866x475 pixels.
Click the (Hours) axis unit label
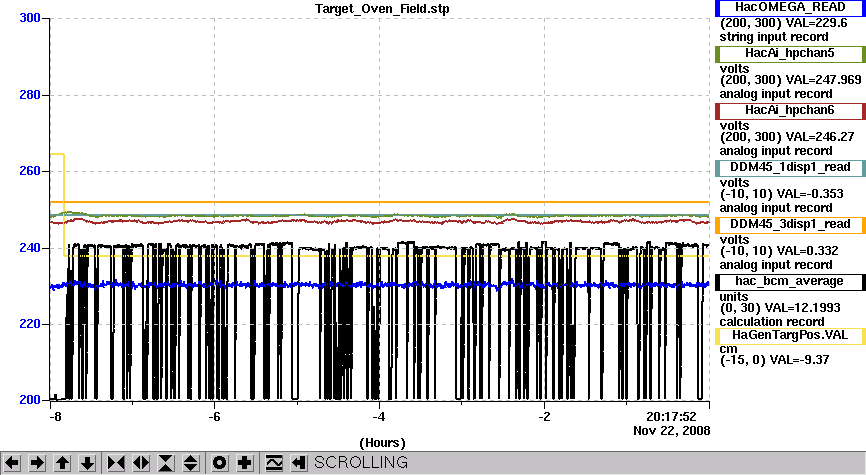tap(382, 443)
